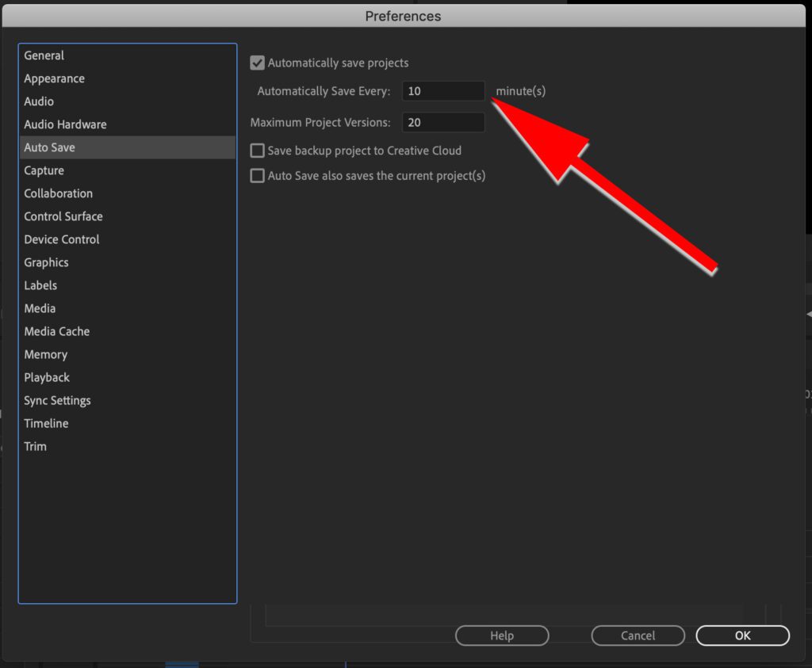This screenshot has width=812, height=668.
Task: Click the Automatically Save Every minutes field
Action: 443,91
